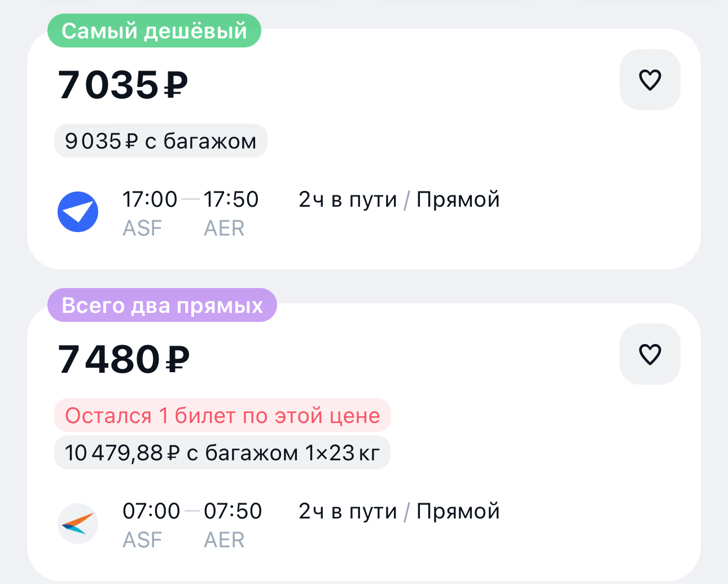
Task: Click the AER code under 07:50
Action: coord(224,540)
